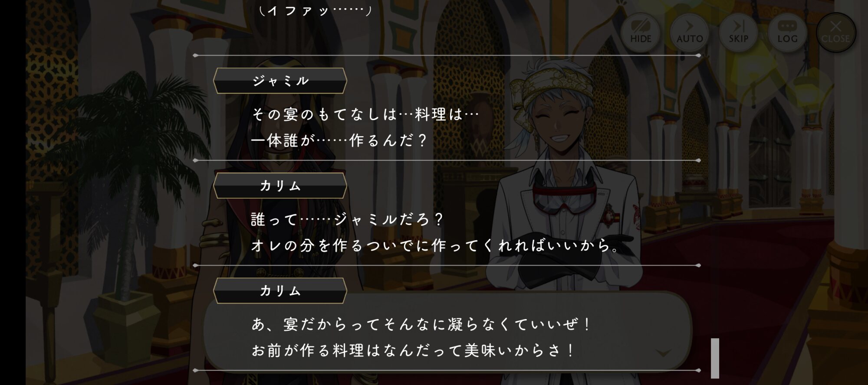Tap the line お前が作る料理はなんだって美味いからさ!

413,350
